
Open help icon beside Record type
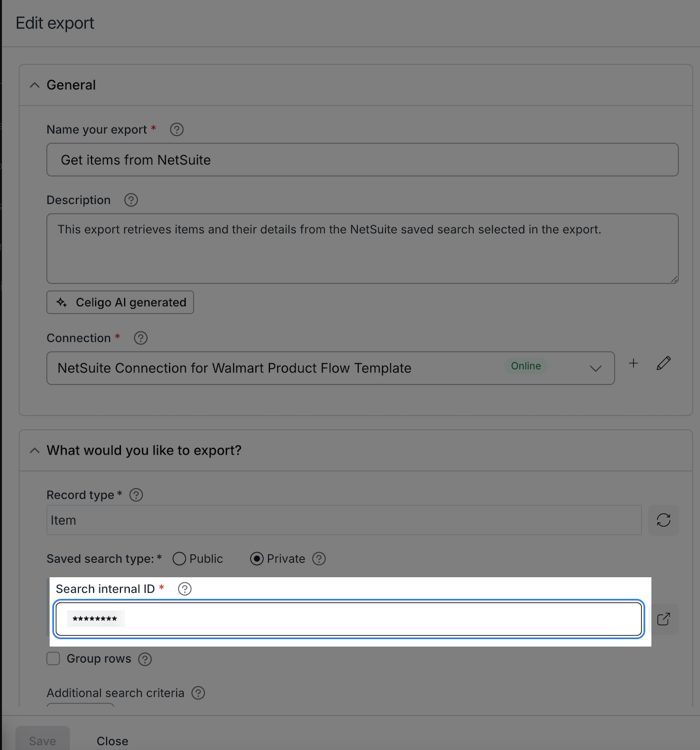coord(136,495)
